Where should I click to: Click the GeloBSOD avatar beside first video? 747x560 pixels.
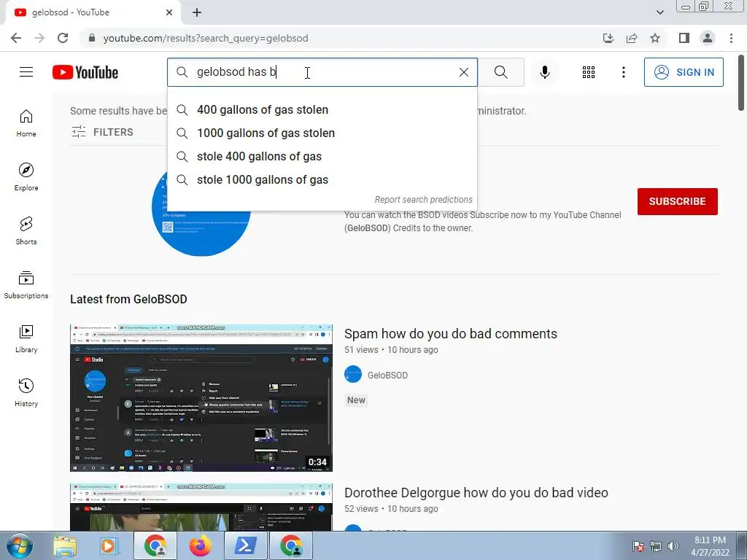353,374
